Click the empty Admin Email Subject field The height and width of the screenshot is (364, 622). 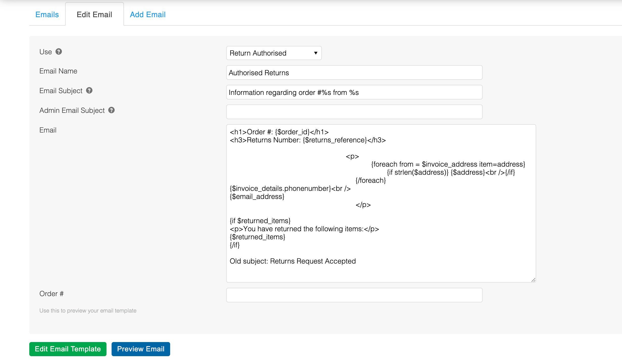point(354,112)
